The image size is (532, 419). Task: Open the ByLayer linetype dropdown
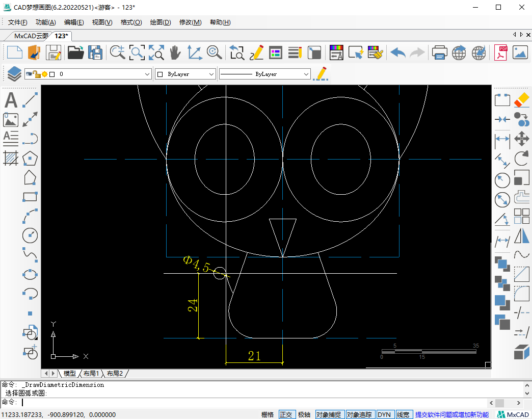[x=306, y=74]
